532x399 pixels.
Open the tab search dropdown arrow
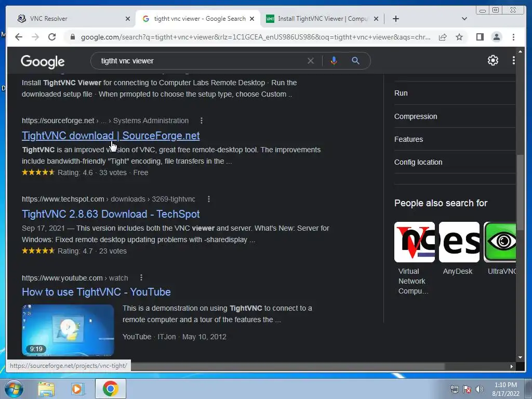point(464,19)
